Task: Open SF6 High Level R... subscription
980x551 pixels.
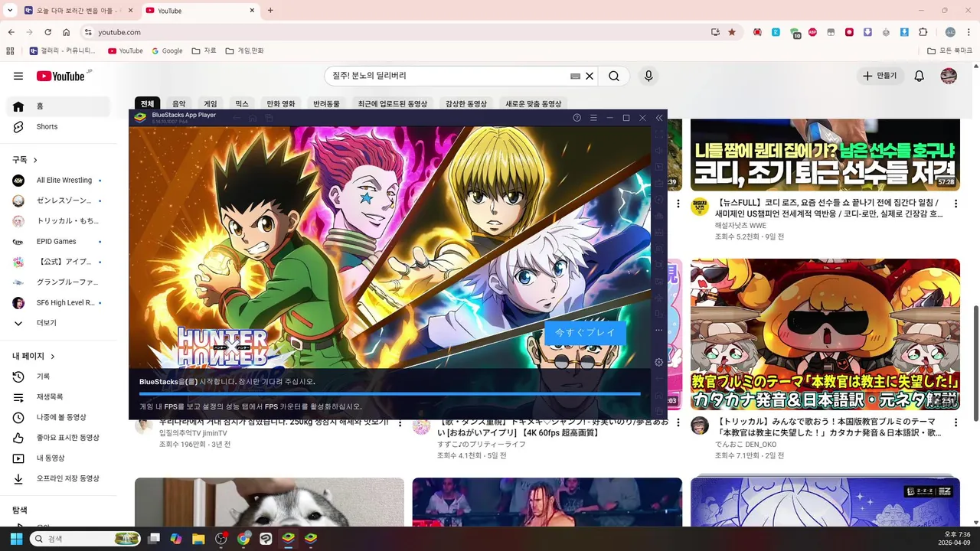Action: pyautogui.click(x=58, y=302)
